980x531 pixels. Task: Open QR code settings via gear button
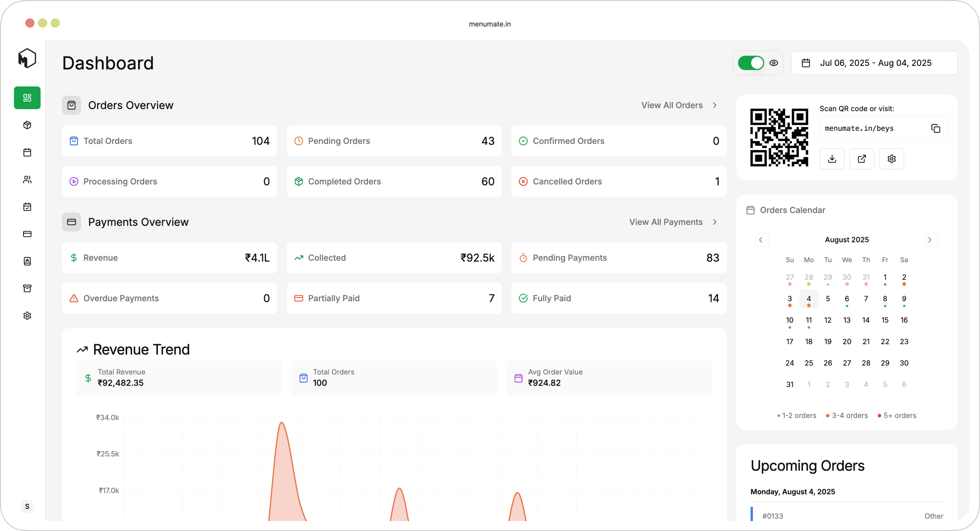point(892,159)
